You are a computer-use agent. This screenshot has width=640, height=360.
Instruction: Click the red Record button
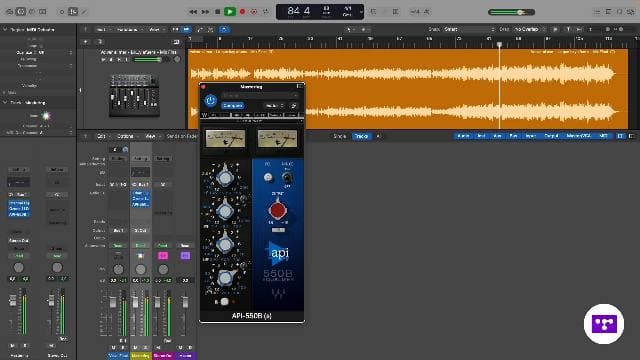242,12
